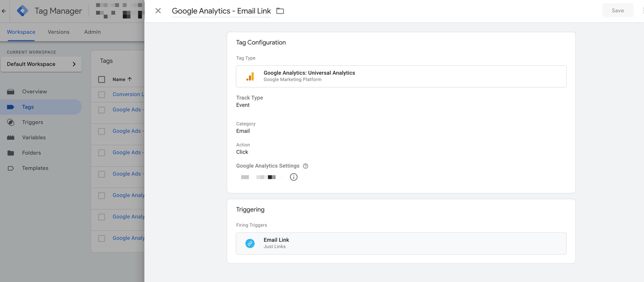Open the Admin tab
Screen dimensions: 644x282
(x=92, y=32)
